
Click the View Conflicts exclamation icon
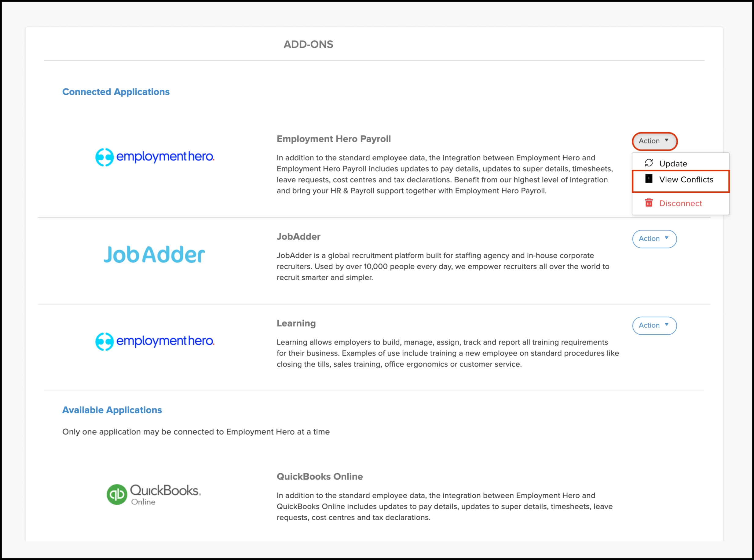[649, 179]
